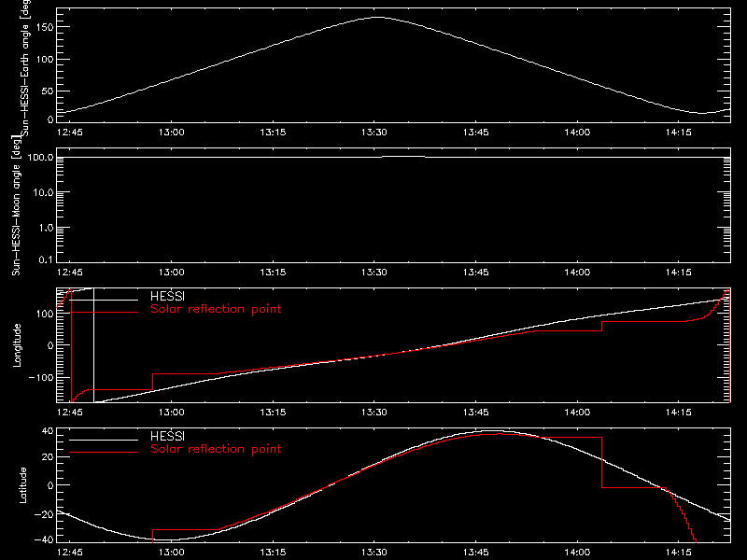Click the 0.1 tick on Moon angle axis
The image size is (747, 560).
click(46, 259)
